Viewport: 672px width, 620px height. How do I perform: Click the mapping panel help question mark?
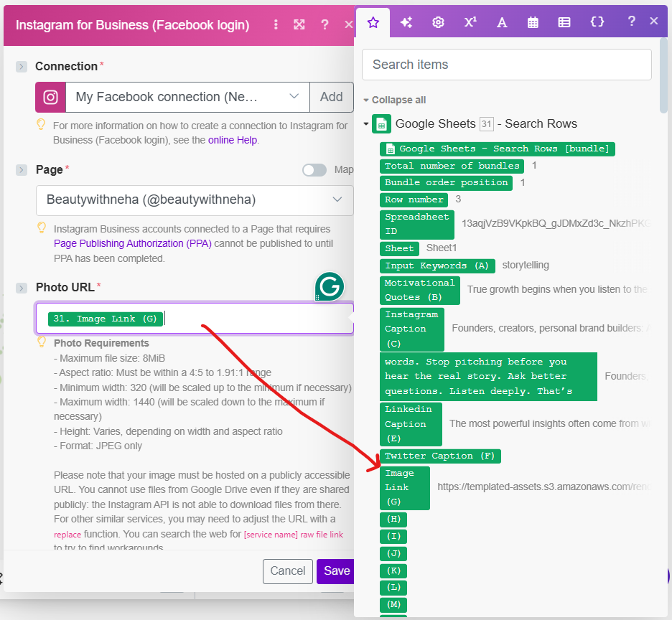click(631, 21)
